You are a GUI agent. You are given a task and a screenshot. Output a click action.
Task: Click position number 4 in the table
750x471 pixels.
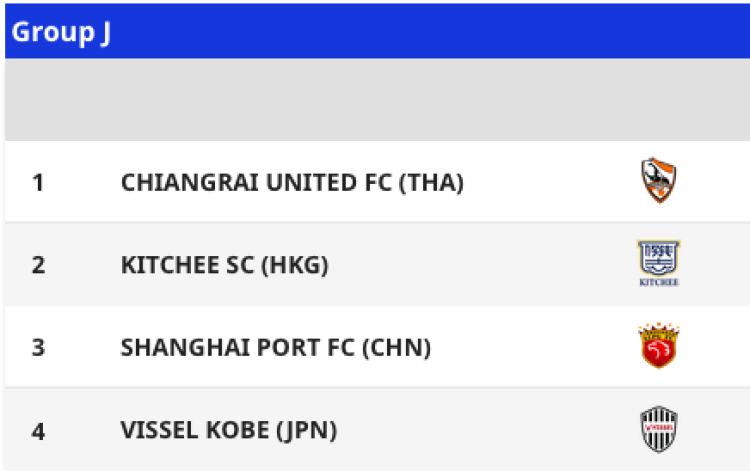pos(39,431)
